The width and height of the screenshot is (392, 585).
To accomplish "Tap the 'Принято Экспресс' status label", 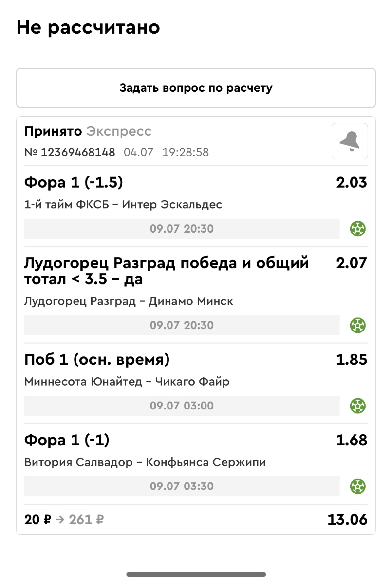I will [88, 131].
